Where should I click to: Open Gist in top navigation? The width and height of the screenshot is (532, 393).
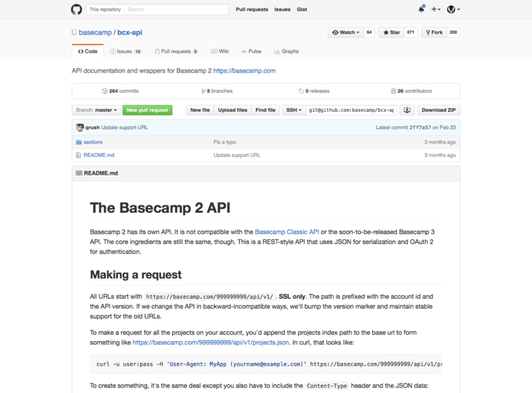point(302,9)
